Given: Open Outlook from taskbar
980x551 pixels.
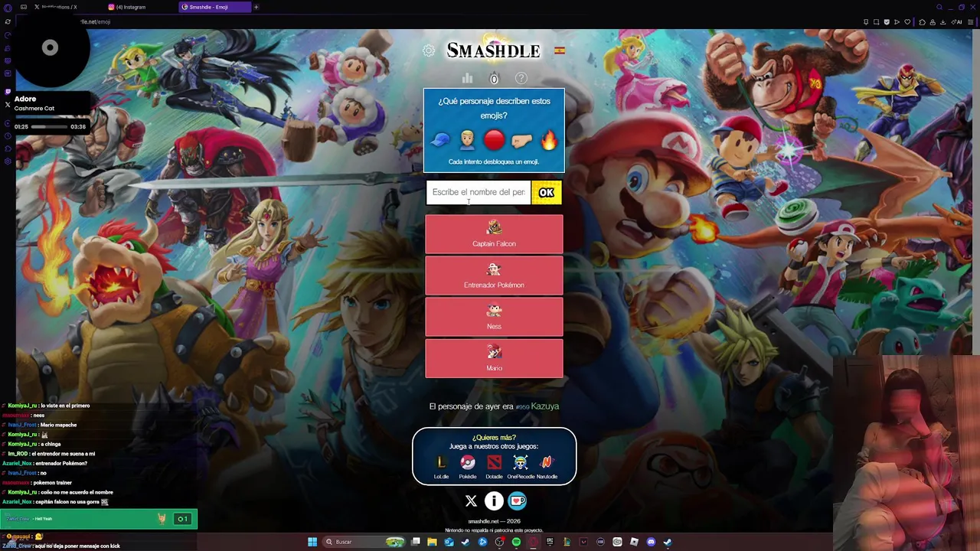Looking at the screenshot, I should tap(449, 542).
